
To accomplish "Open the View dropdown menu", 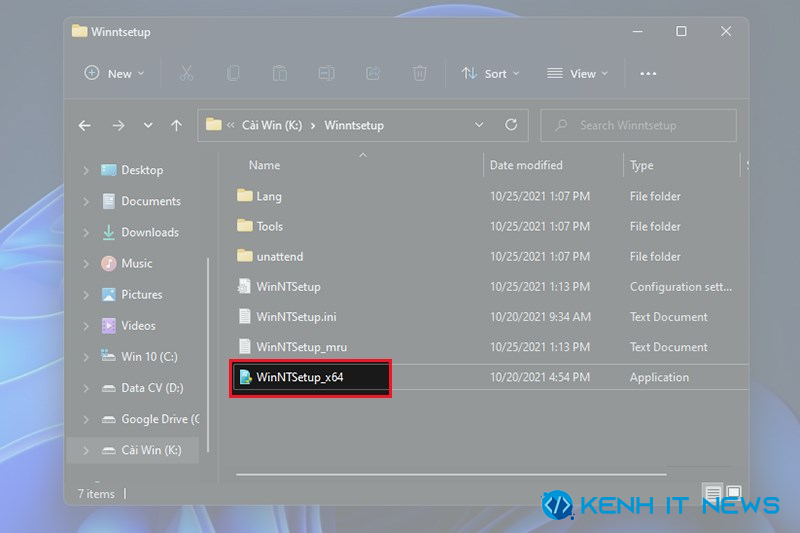I will click(578, 73).
